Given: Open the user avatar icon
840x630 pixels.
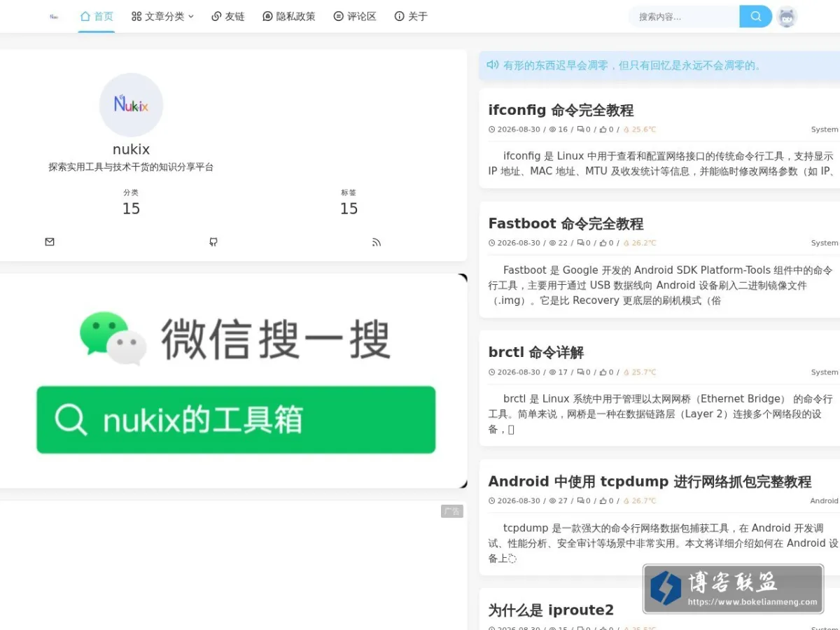Looking at the screenshot, I should 787,17.
